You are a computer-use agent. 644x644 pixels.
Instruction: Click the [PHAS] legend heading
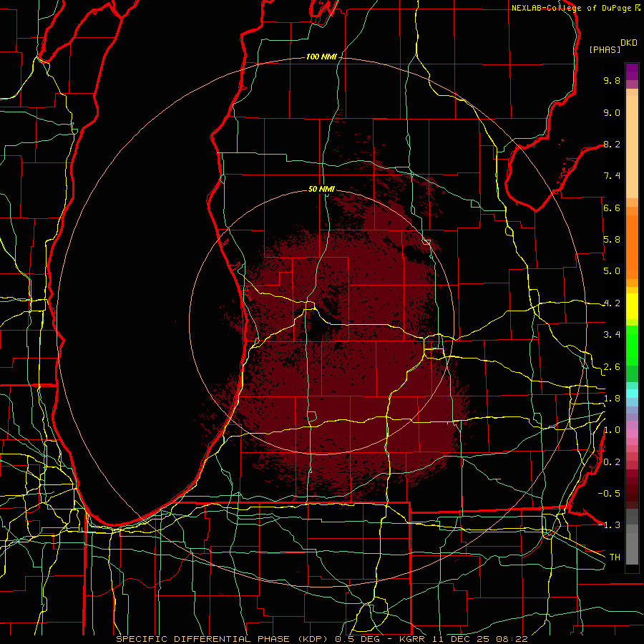click(x=605, y=50)
